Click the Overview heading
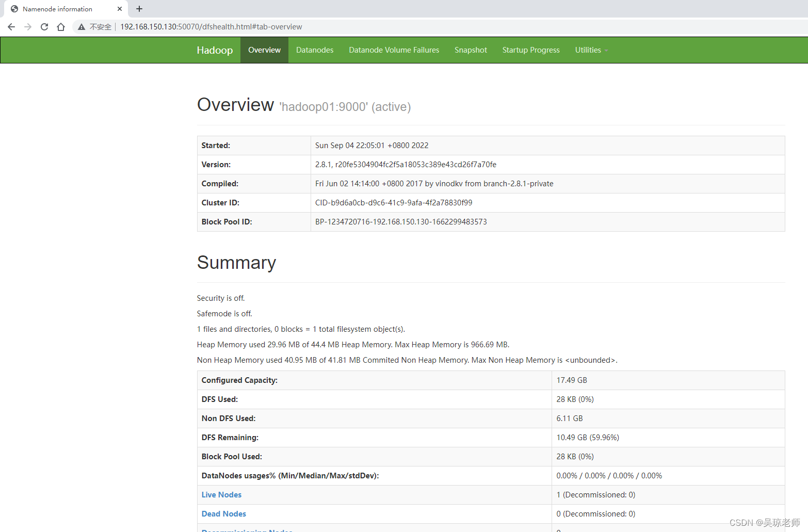This screenshot has height=532, width=808. pos(235,105)
